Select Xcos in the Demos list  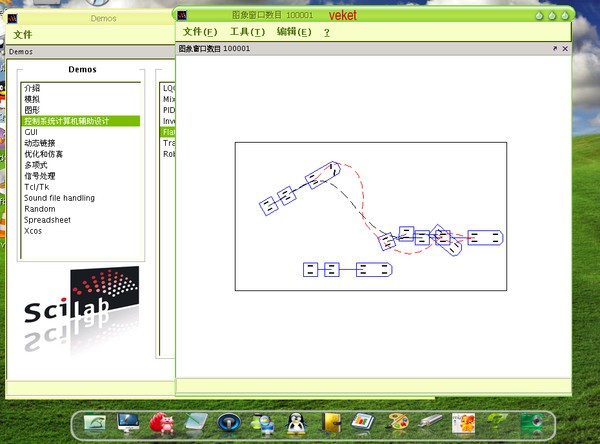click(80, 231)
